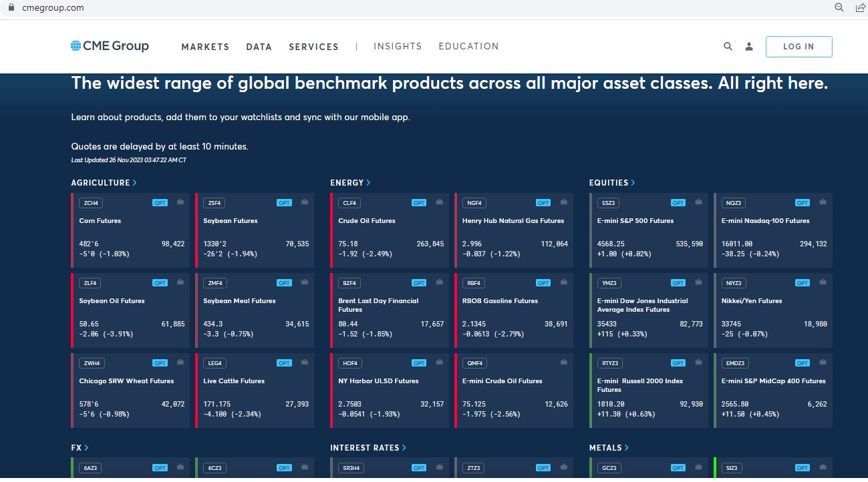Image resolution: width=868 pixels, height=482 pixels.
Task: Open the Equities section chevron
Action: 633,183
